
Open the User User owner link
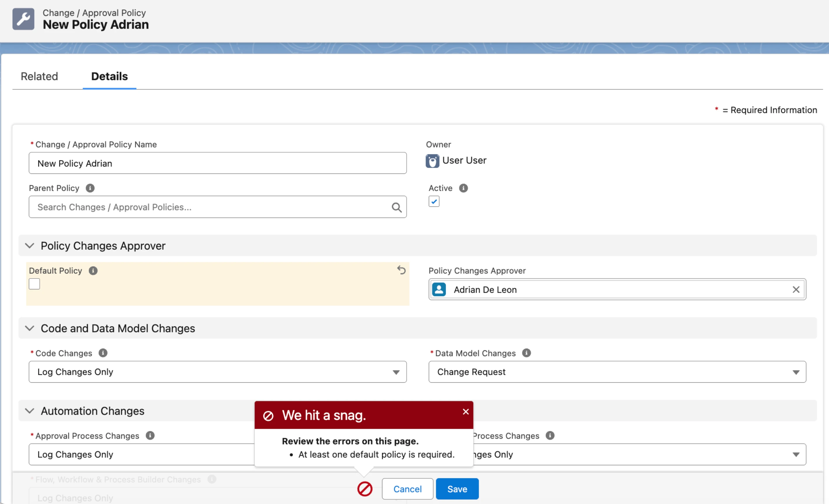click(x=464, y=160)
